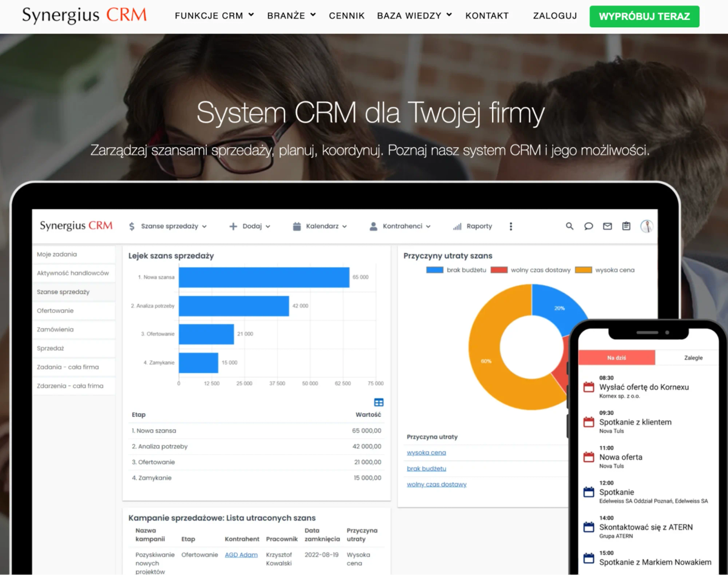Click calendar icon for Wysłać ofertę do Kornexu
The width and height of the screenshot is (728, 575).
click(x=588, y=387)
